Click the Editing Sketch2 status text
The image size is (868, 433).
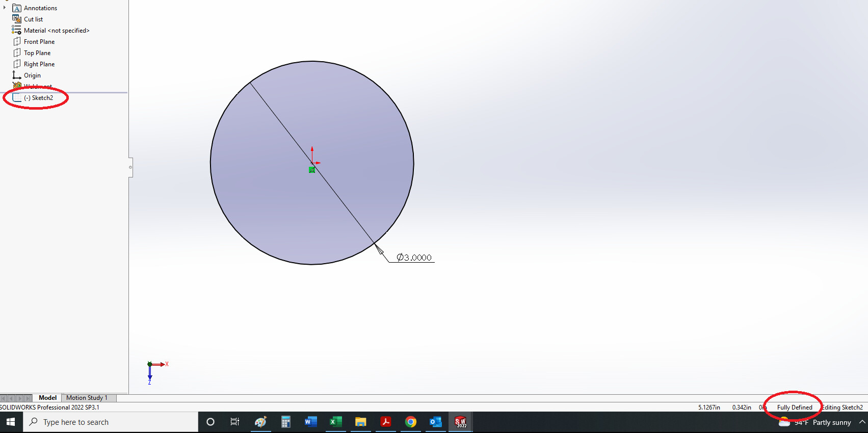(842, 407)
